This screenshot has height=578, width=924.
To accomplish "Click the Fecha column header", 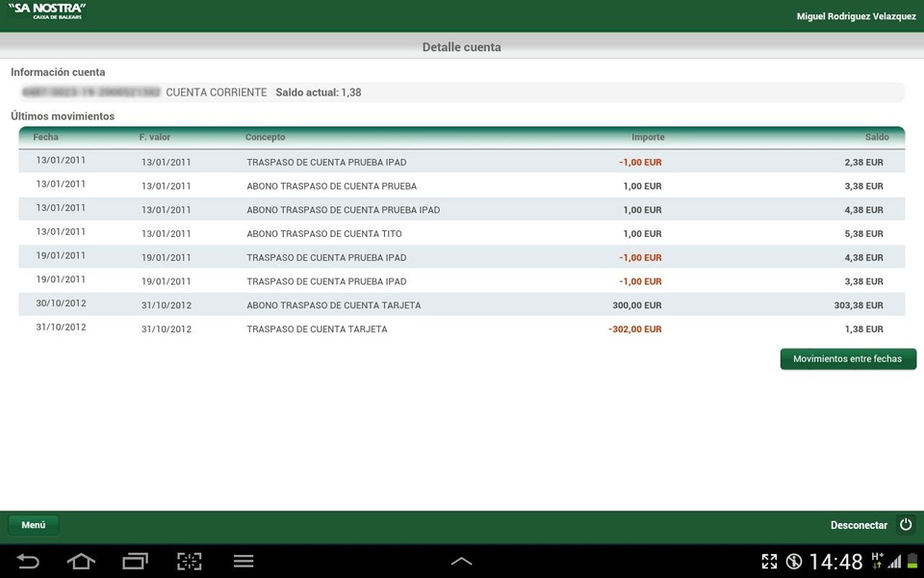I will [x=46, y=137].
